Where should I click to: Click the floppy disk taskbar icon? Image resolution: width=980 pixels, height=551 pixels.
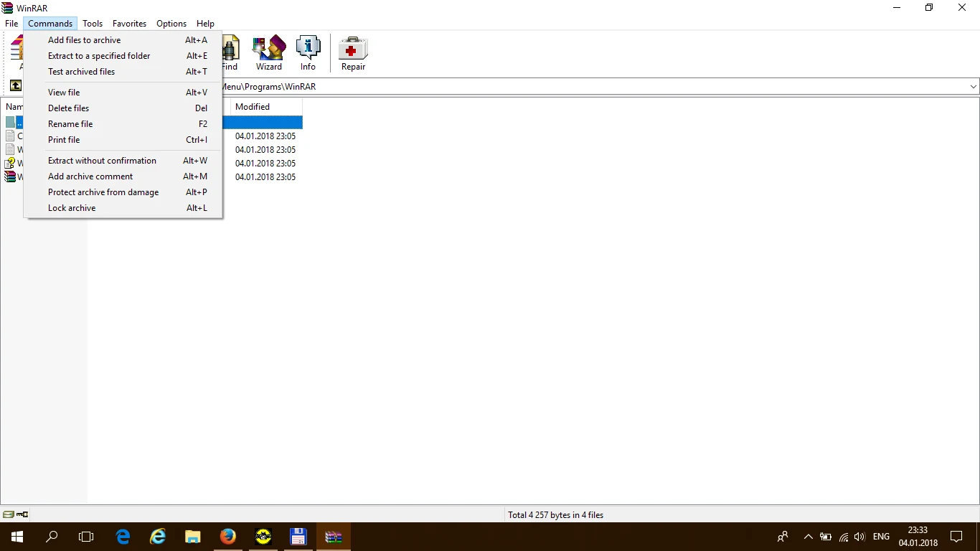tap(298, 537)
